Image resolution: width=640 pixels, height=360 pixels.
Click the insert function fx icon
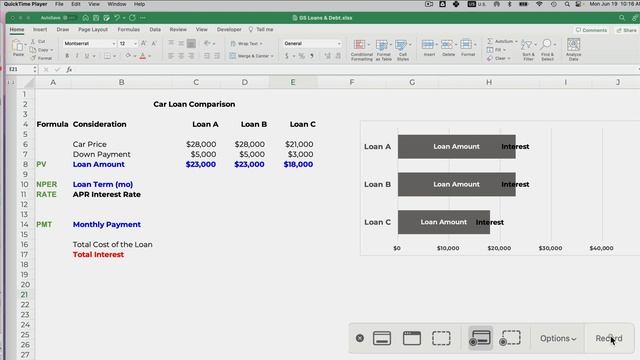(69, 69)
